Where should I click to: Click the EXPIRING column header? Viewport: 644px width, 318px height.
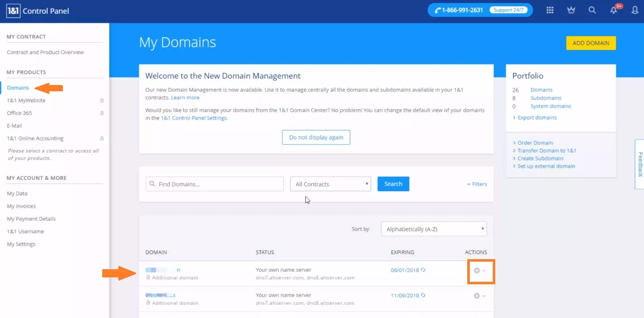pos(402,252)
